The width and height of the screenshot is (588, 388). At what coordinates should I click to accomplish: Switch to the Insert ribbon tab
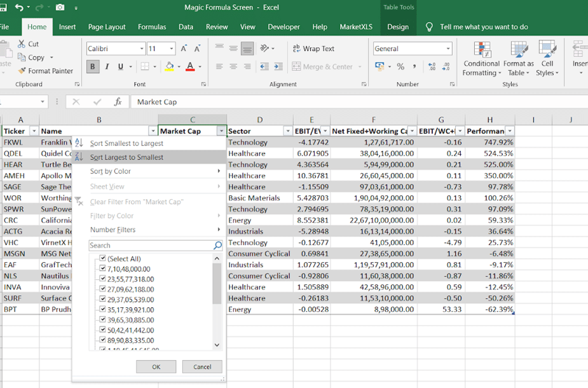pos(67,27)
